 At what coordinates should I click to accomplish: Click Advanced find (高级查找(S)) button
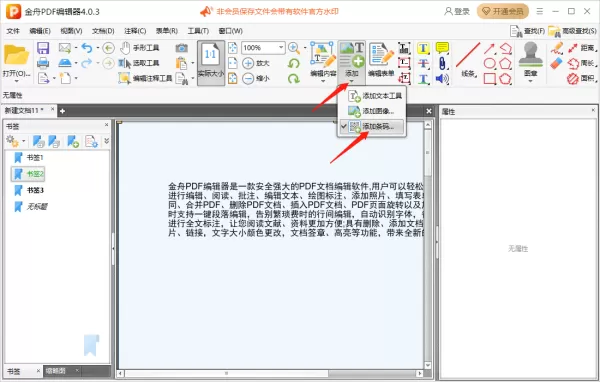click(x=572, y=31)
